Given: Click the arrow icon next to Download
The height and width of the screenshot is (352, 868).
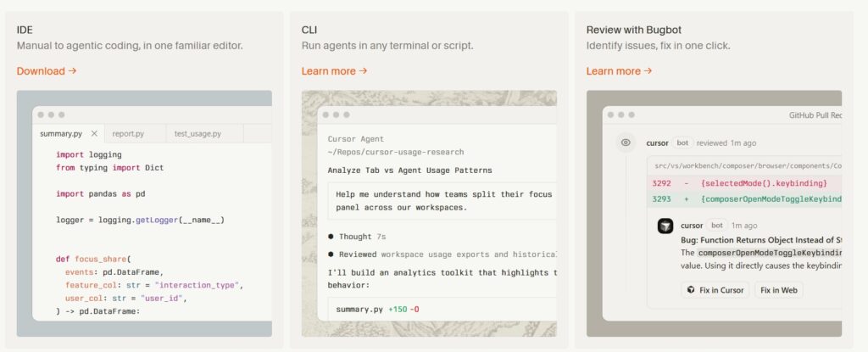Looking at the screenshot, I should pyautogui.click(x=73, y=71).
